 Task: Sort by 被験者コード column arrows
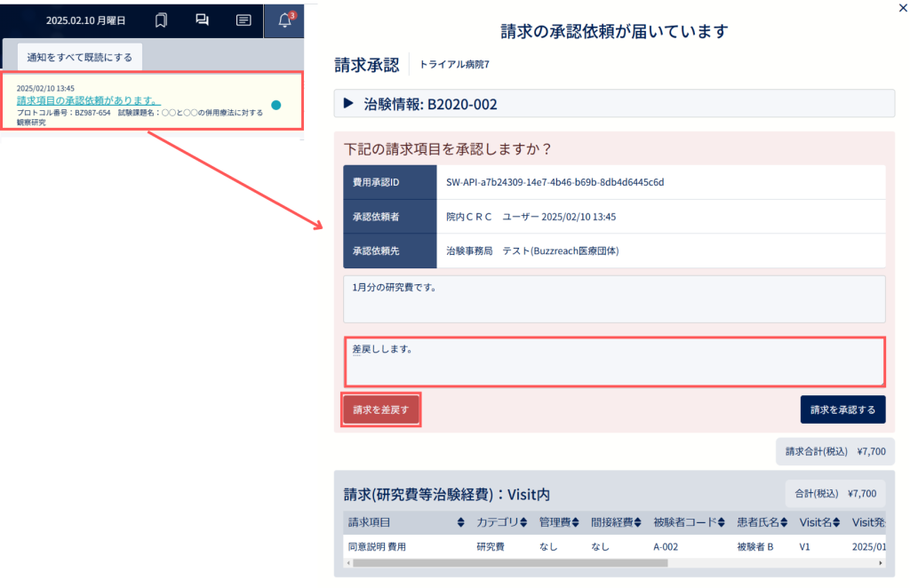point(722,522)
